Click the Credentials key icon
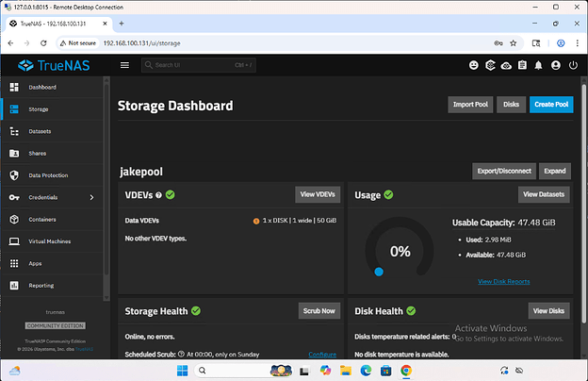This screenshot has width=588, height=381. [14, 197]
